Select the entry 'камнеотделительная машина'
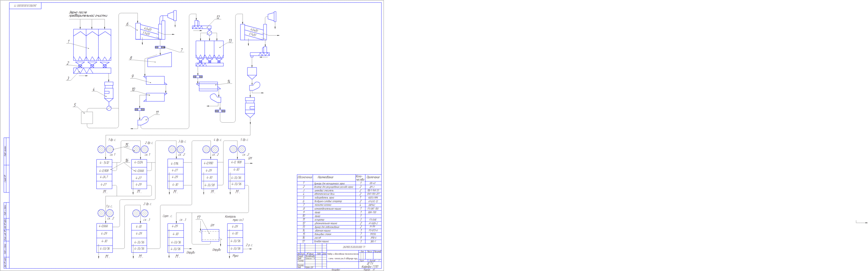 click(328, 209)
